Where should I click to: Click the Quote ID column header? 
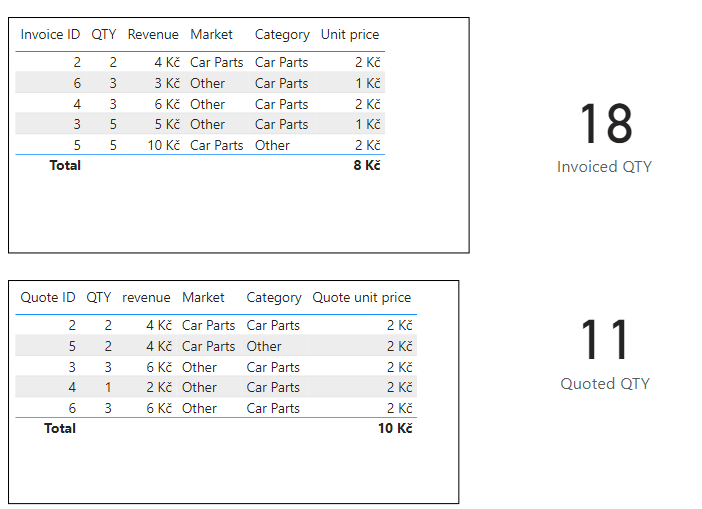48,297
